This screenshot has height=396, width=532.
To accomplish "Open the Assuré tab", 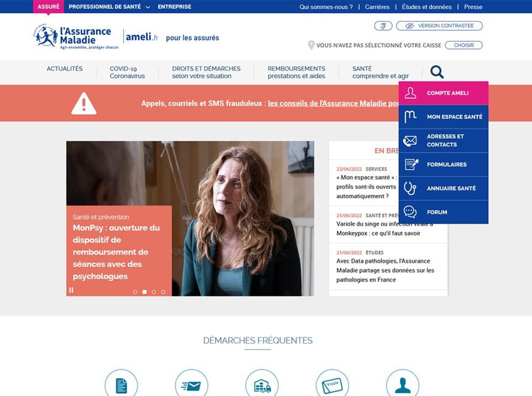I will [49, 7].
